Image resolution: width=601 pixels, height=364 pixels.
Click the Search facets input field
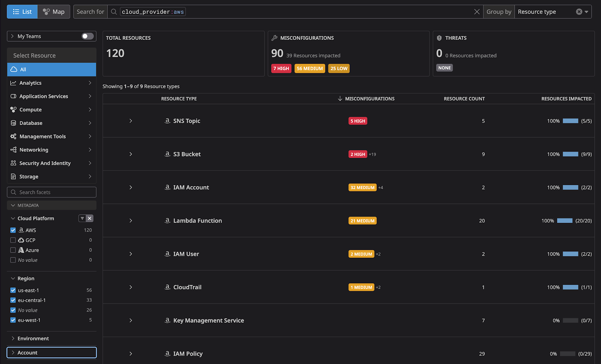(x=51, y=192)
